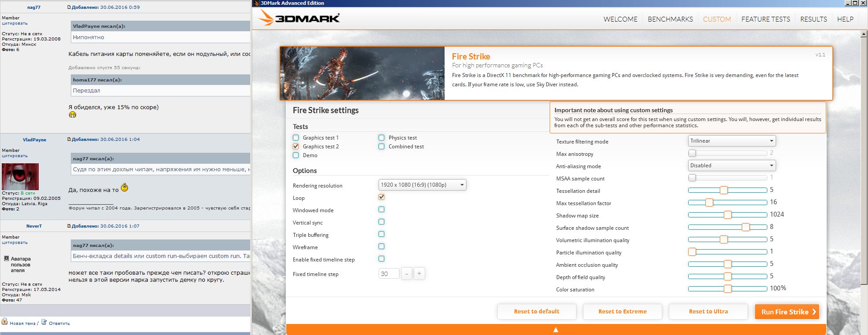
Task: Click Reset to Ultra button
Action: 708,312
